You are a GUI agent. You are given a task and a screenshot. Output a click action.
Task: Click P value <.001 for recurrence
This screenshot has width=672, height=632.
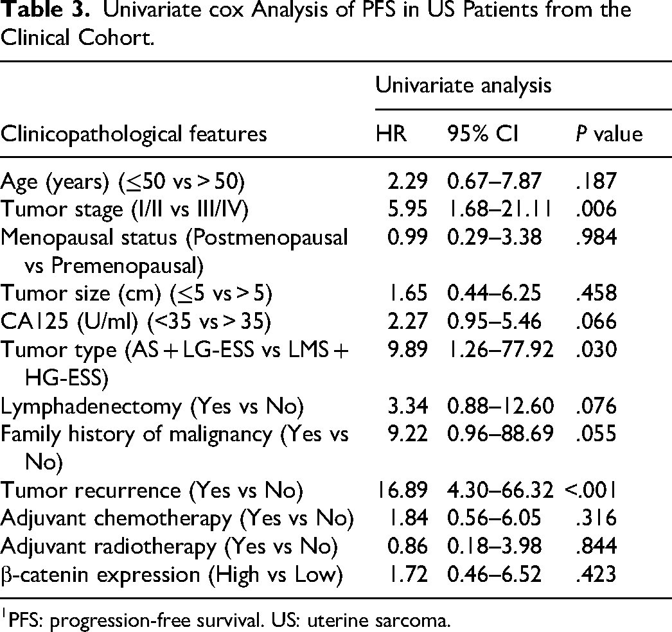pyautogui.click(x=590, y=490)
